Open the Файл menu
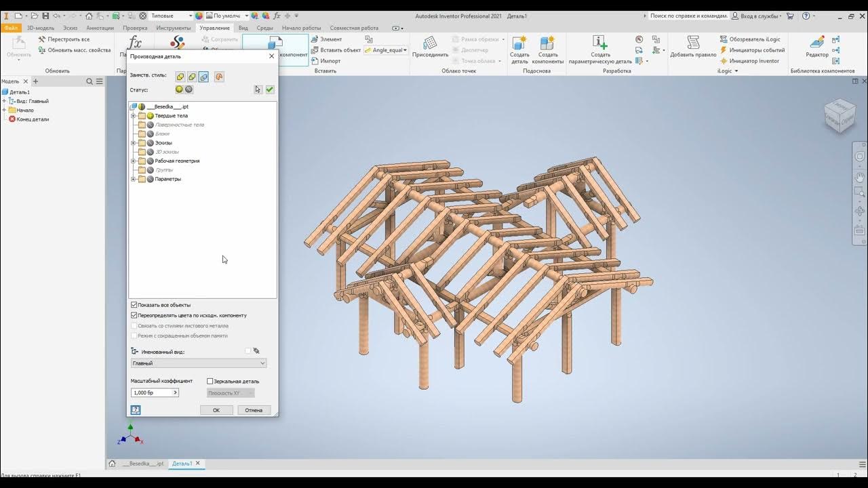The height and width of the screenshot is (488, 868). tap(11, 28)
